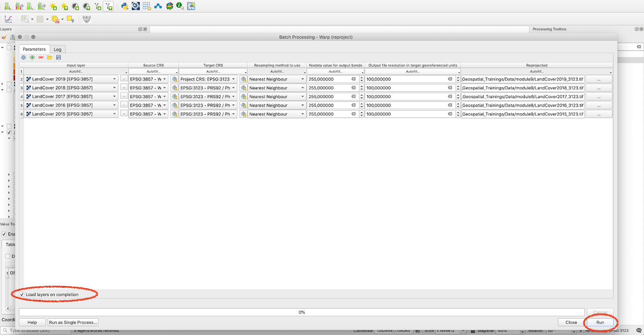Click Run as Single Process button
Screen dimensions: 644x335
click(x=73, y=323)
